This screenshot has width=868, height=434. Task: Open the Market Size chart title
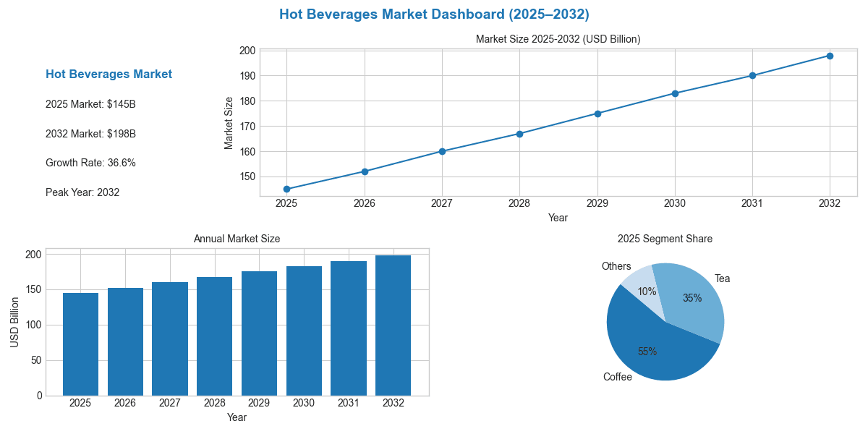[558, 38]
